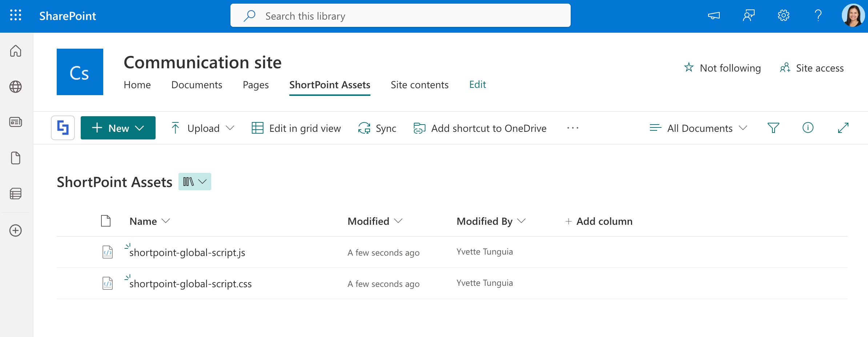Open the Microsoft 365 app launcher waffle
The width and height of the screenshot is (868, 337).
click(x=15, y=16)
